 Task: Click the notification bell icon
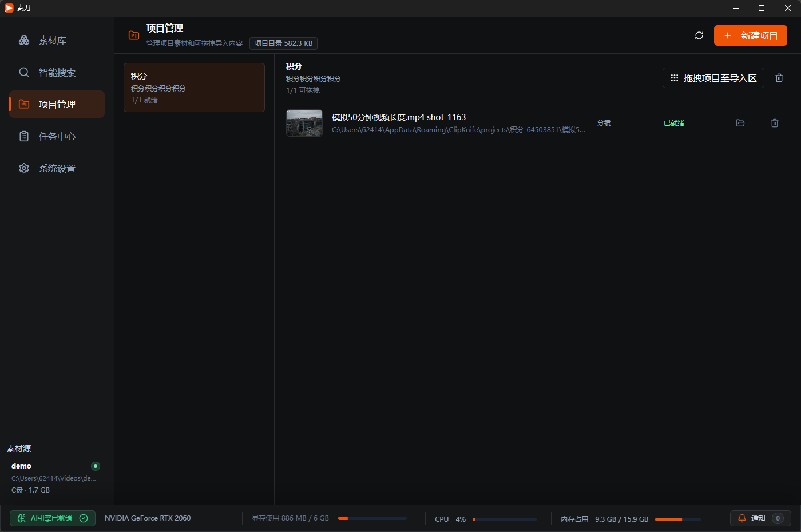click(x=742, y=518)
